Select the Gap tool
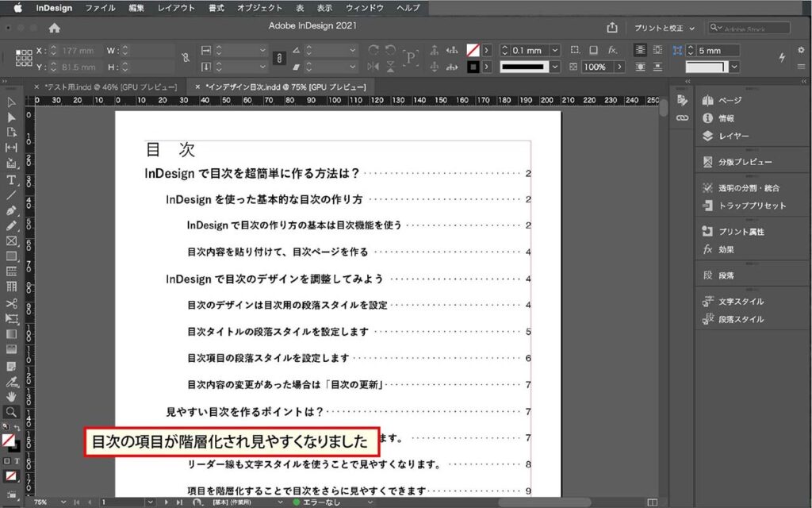 click(x=11, y=148)
